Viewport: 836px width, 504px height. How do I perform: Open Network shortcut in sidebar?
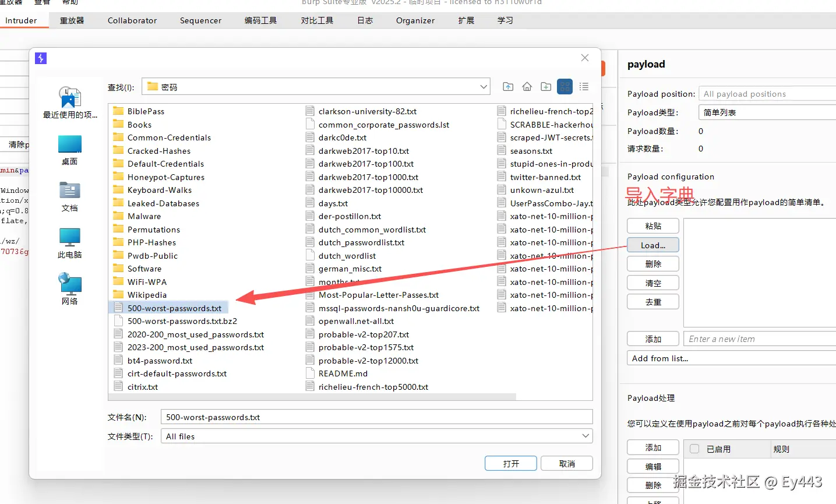click(x=70, y=290)
